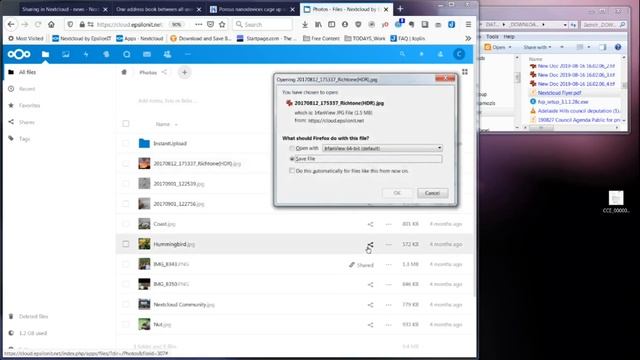Expand Explorer address bar history dropdown
Screen dimensions: 640x360
click(x=565, y=25)
